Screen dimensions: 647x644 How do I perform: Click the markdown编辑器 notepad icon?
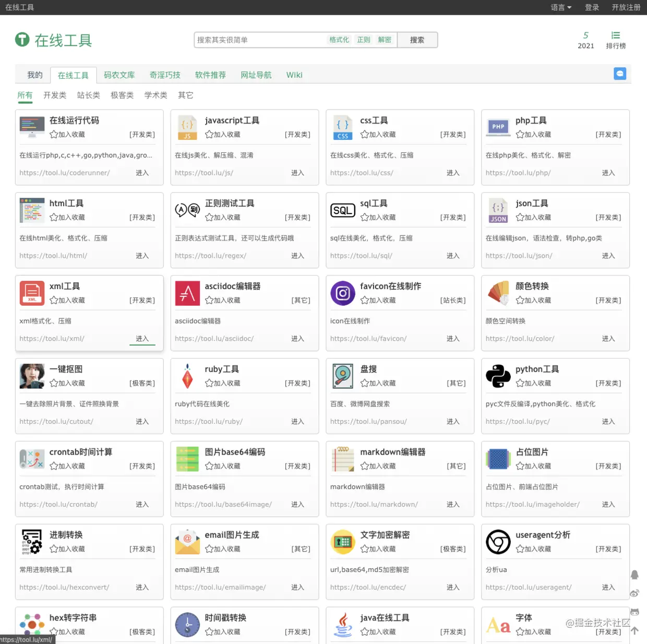click(x=343, y=459)
